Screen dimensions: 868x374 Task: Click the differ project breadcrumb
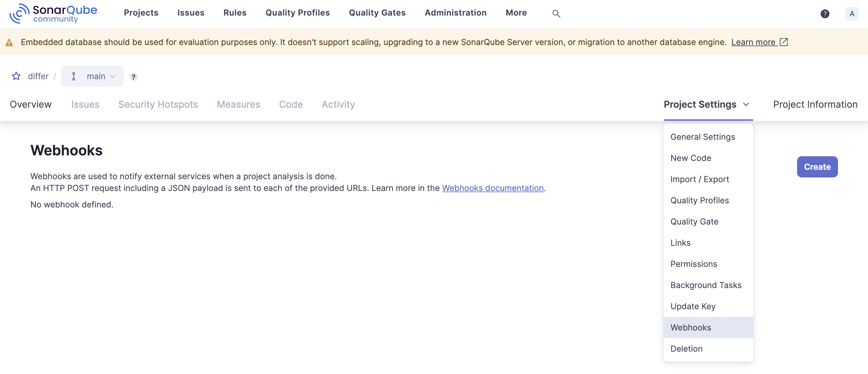coord(38,76)
